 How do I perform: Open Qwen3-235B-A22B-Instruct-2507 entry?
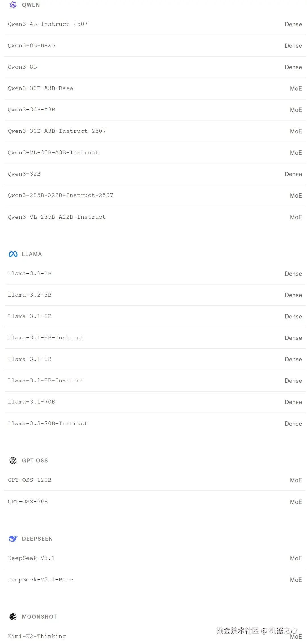(x=60, y=195)
